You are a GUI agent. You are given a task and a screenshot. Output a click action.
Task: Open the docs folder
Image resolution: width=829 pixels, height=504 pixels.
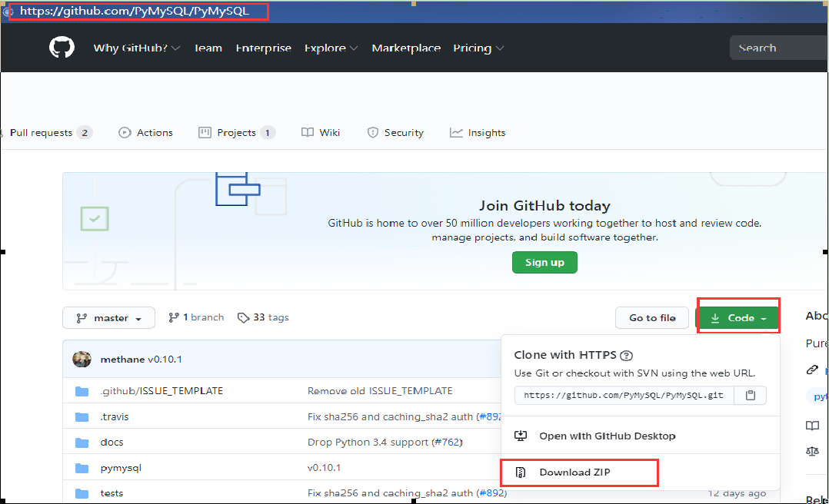click(112, 443)
